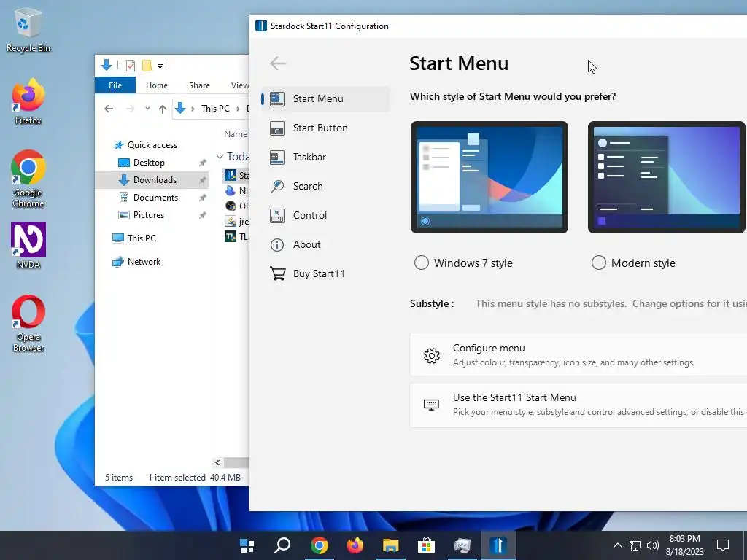
Task: Click the Modern style preview thumbnail
Action: click(x=667, y=177)
